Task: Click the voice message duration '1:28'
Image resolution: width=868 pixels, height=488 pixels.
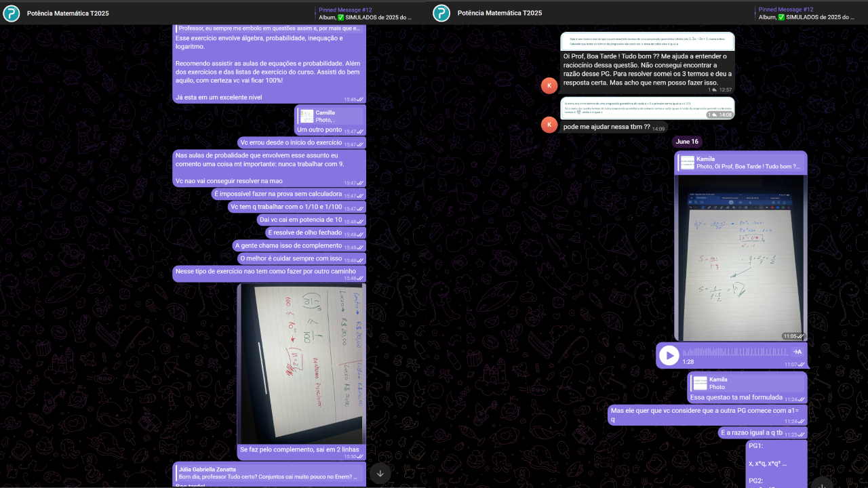Action: tap(688, 362)
